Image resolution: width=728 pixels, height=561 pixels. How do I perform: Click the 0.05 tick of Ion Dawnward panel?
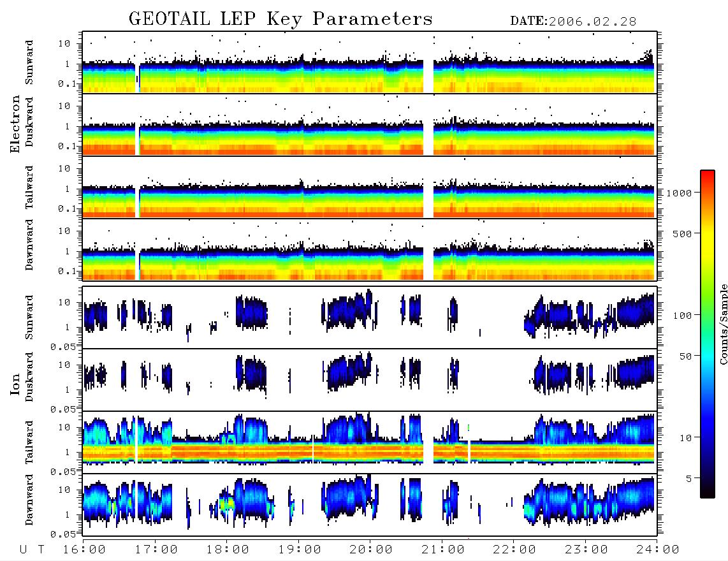point(62,534)
